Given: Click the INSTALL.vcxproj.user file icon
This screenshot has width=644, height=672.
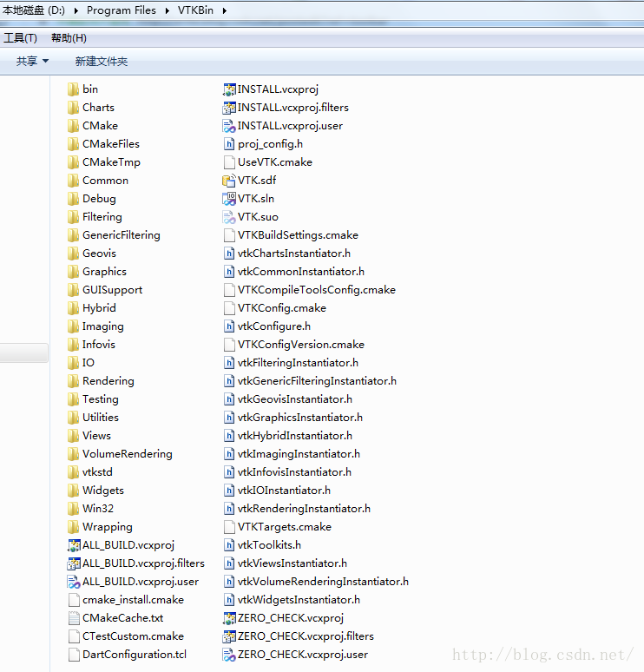Looking at the screenshot, I should click(229, 126).
